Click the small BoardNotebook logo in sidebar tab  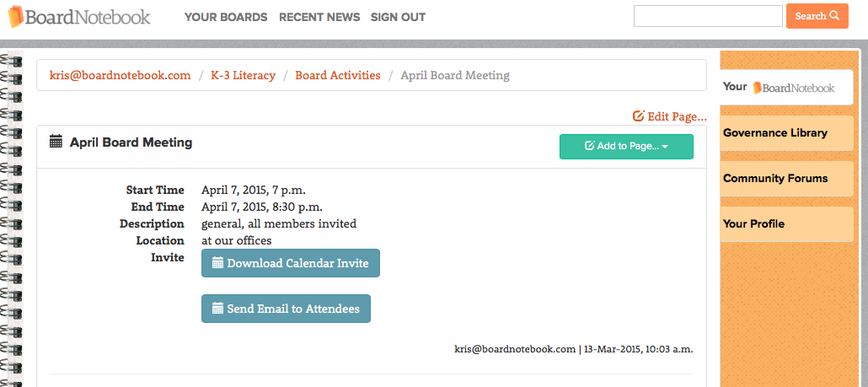793,88
